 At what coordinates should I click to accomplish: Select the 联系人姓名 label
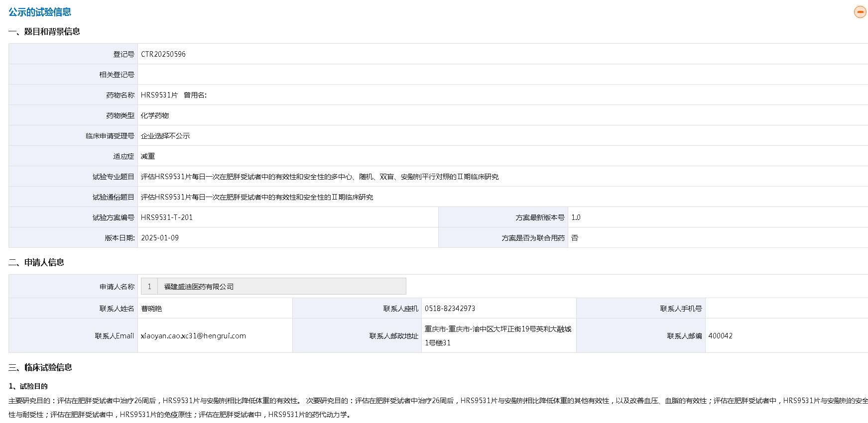pyautogui.click(x=117, y=309)
